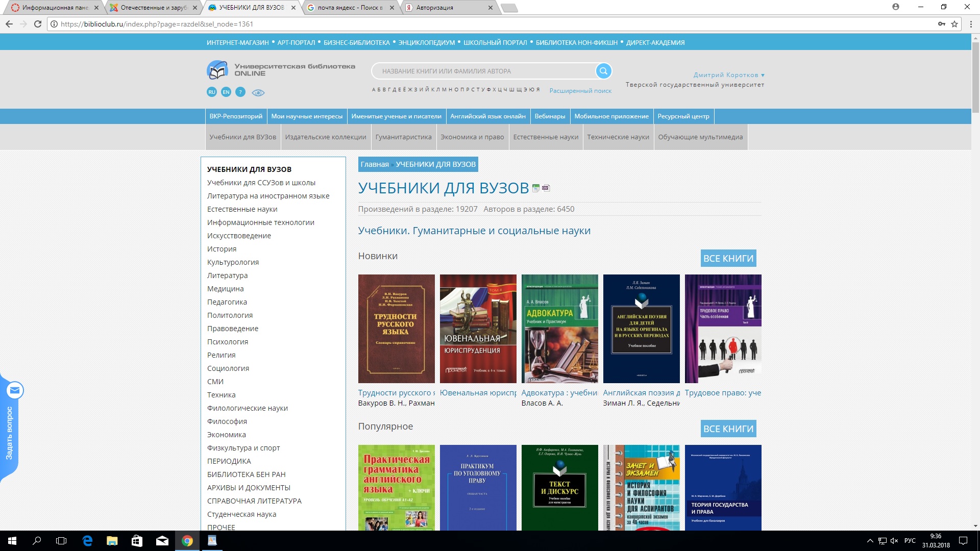Switch site language to EN
980x551 pixels.
(226, 92)
